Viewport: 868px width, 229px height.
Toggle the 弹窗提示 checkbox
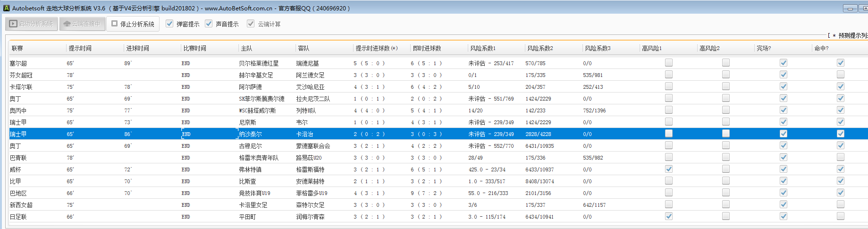[170, 24]
